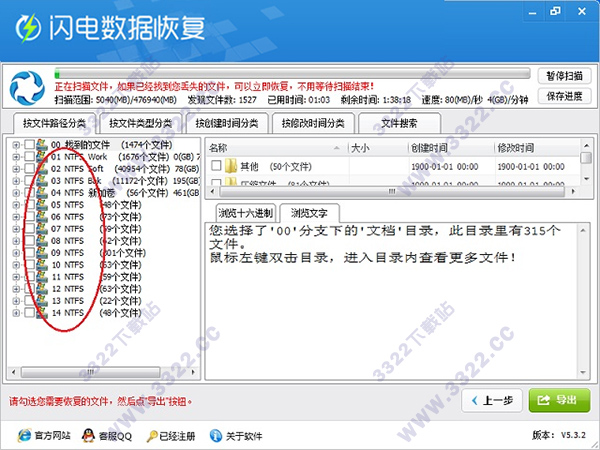This screenshot has height=450, width=600.
Task: Open the 浏览十六进制 preview tab
Action: tap(245, 214)
